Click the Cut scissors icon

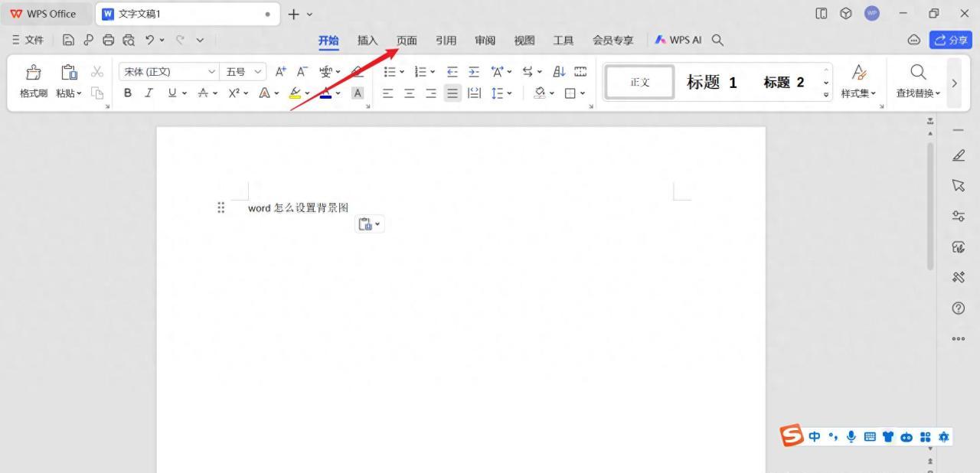pos(96,71)
